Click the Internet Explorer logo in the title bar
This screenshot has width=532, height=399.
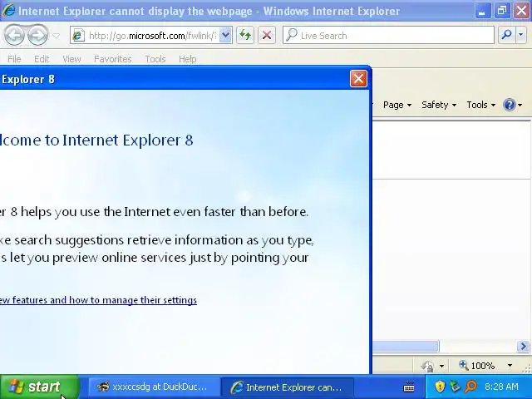click(x=8, y=11)
